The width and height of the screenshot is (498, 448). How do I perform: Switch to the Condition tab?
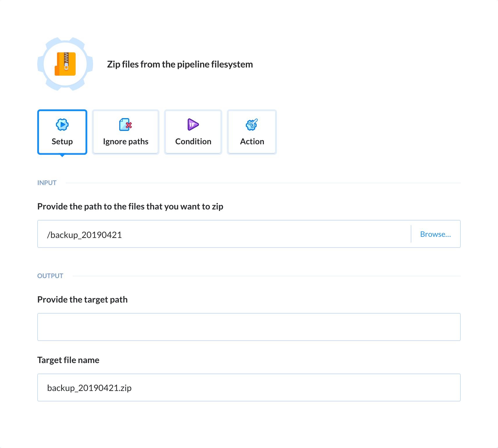click(x=193, y=132)
